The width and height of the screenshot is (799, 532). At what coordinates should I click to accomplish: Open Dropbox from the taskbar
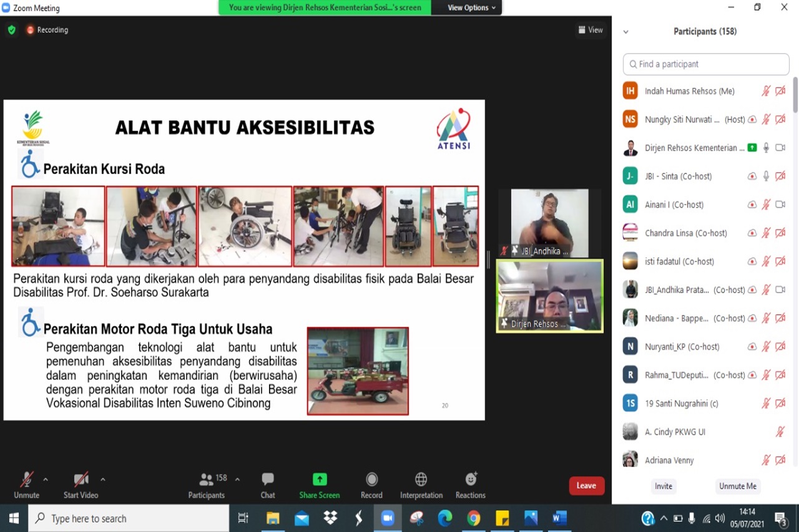pyautogui.click(x=330, y=518)
